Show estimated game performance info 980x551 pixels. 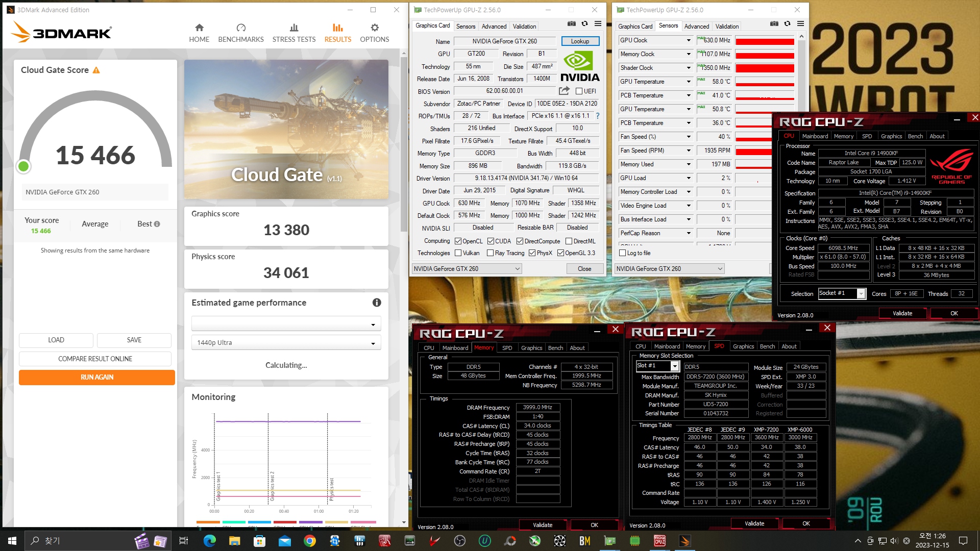pos(377,303)
